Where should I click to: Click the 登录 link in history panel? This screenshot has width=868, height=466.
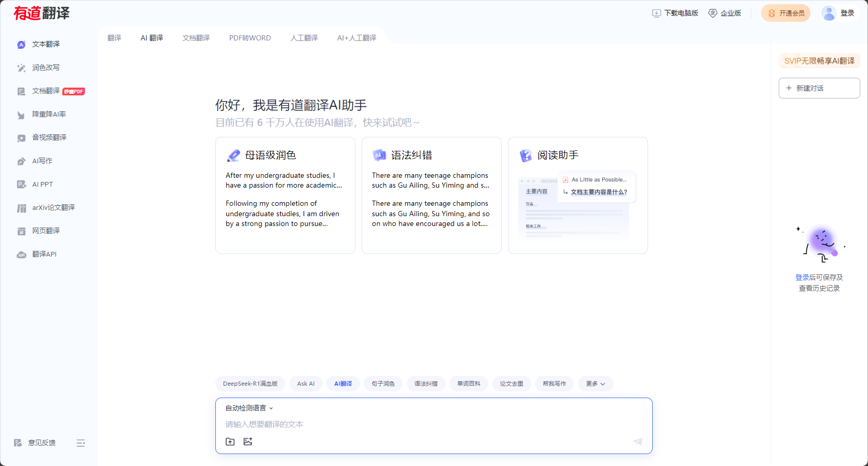[x=802, y=277]
